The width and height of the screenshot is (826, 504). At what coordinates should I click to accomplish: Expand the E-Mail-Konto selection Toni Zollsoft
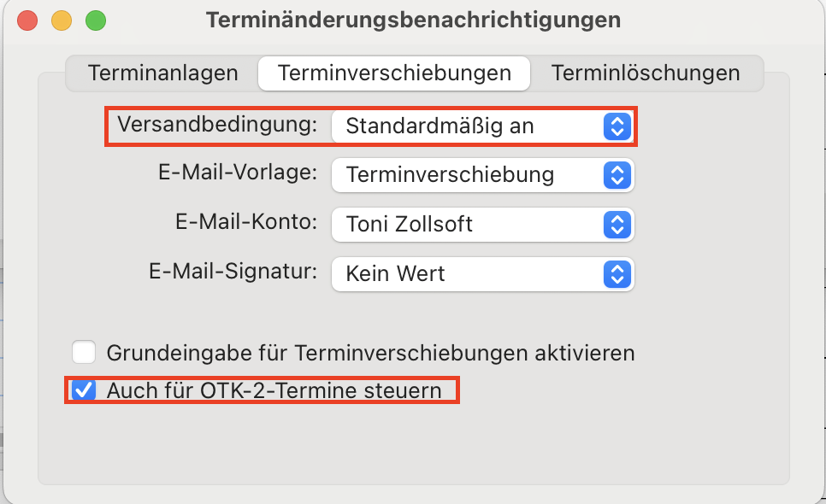pyautogui.click(x=482, y=225)
